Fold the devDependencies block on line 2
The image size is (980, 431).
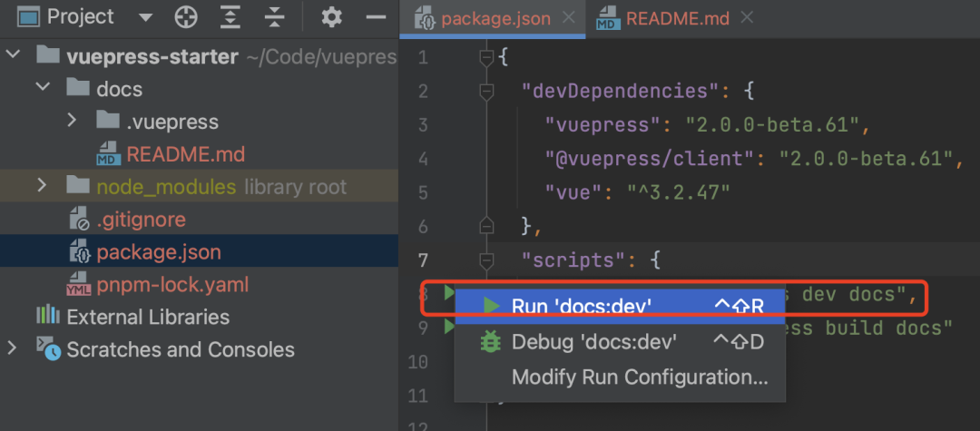pyautogui.click(x=486, y=91)
